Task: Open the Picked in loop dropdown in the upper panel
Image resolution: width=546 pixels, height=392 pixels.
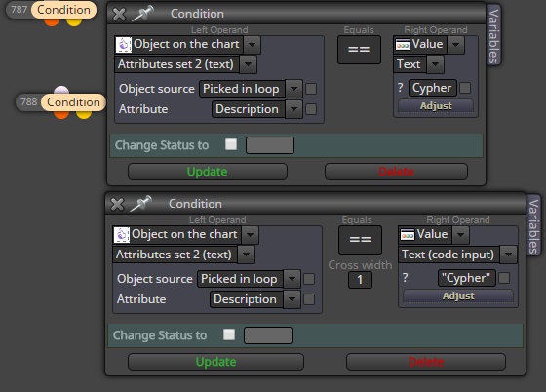Action: (293, 89)
